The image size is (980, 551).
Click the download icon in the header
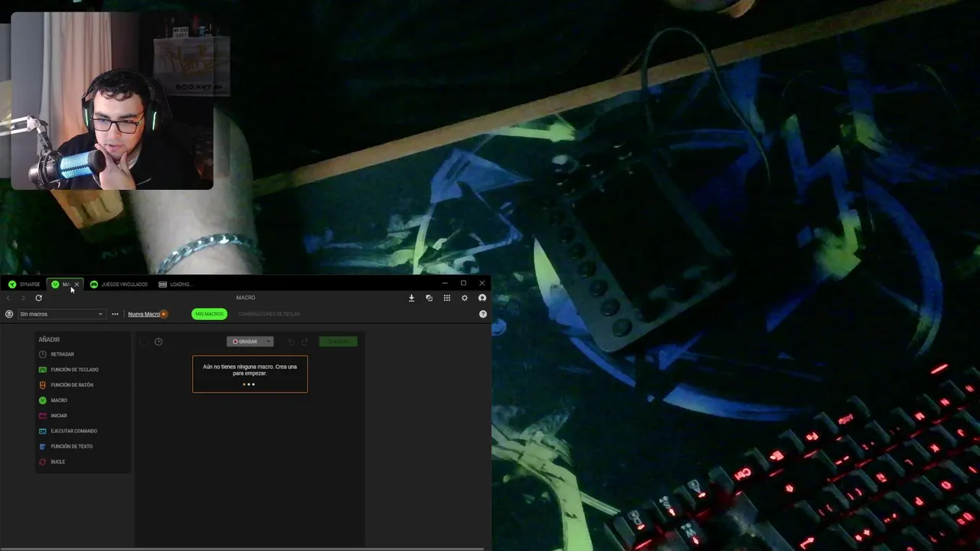tap(411, 298)
